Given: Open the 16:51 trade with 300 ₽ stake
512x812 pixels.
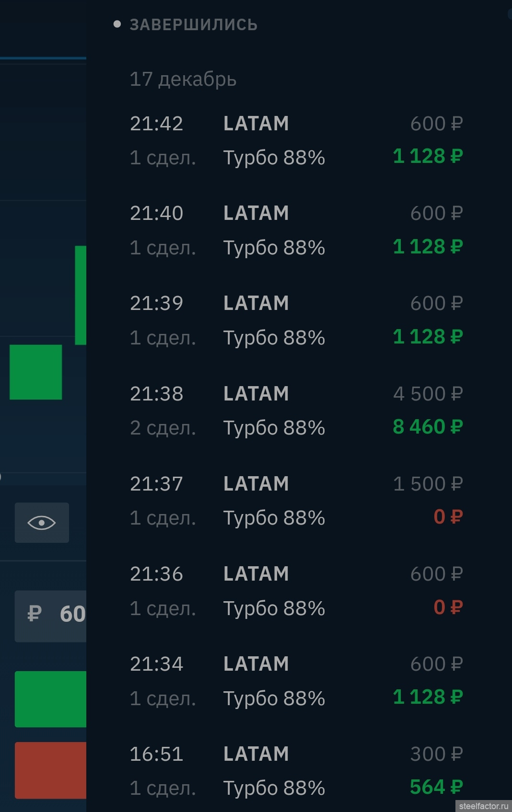Looking at the screenshot, I should tap(296, 771).
